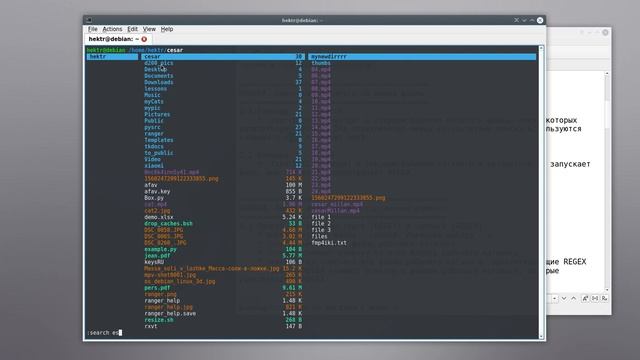Select the afav.key file row
The image size is (640, 360).
coord(222,191)
